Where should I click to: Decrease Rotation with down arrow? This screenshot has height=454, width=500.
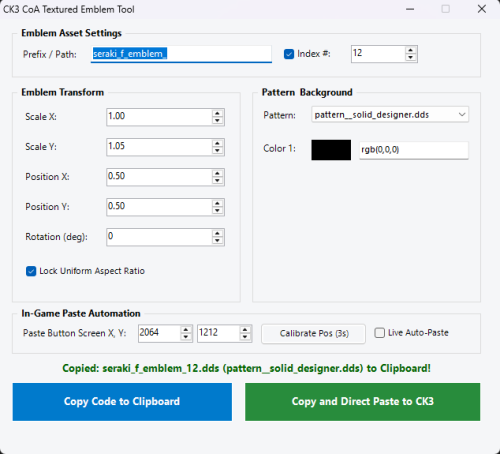[217, 241]
